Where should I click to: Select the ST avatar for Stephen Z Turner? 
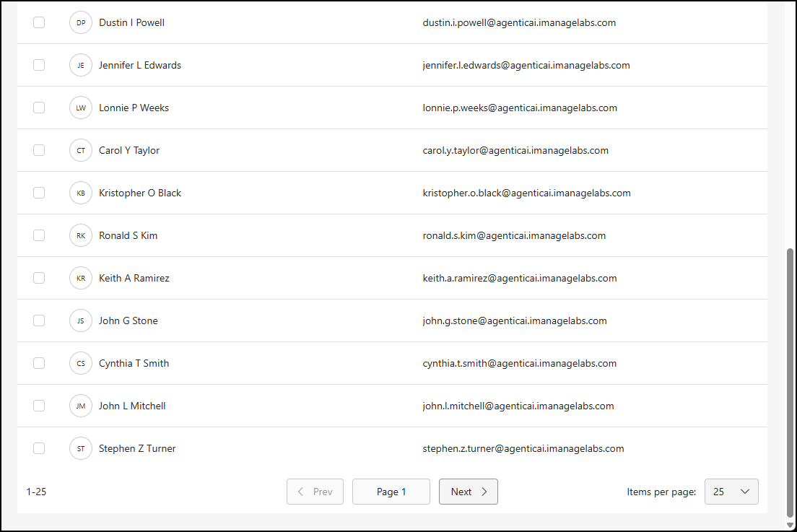[x=81, y=448]
